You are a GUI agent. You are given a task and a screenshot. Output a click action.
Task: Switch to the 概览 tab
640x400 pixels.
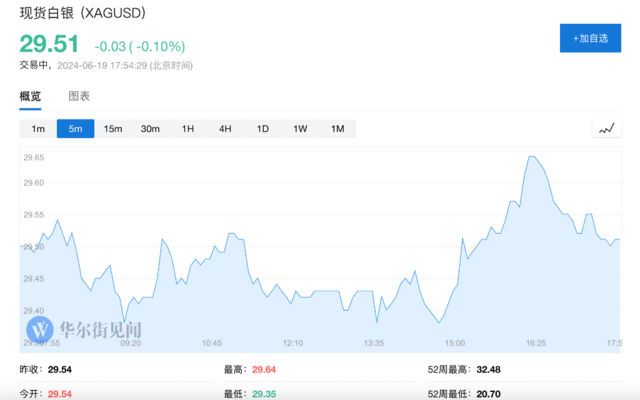click(30, 96)
